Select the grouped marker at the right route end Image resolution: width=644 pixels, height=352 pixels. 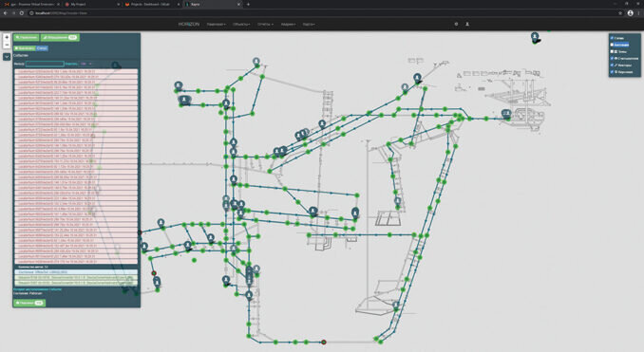tap(506, 114)
